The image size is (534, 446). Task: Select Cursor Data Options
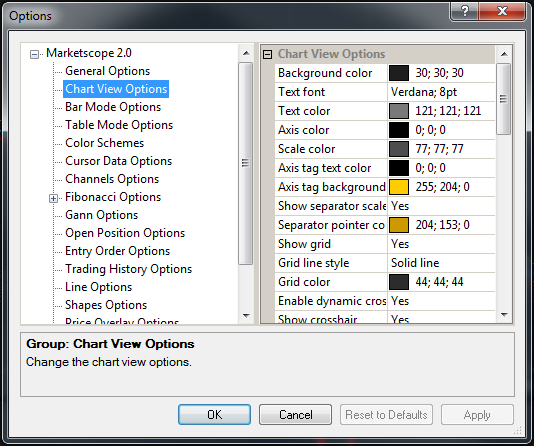(x=118, y=161)
